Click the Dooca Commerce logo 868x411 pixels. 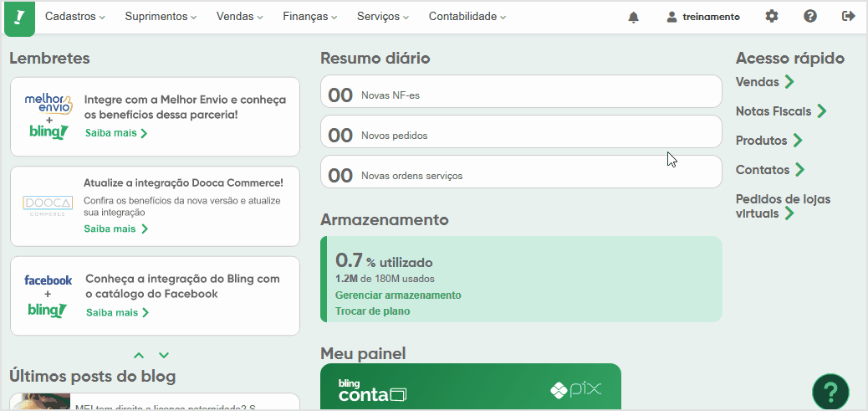[x=48, y=206]
